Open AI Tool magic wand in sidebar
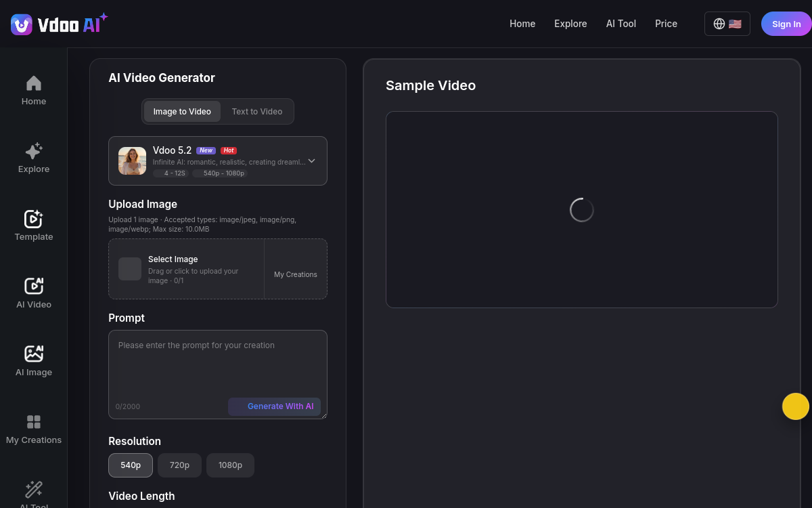The image size is (812, 508). tap(34, 489)
